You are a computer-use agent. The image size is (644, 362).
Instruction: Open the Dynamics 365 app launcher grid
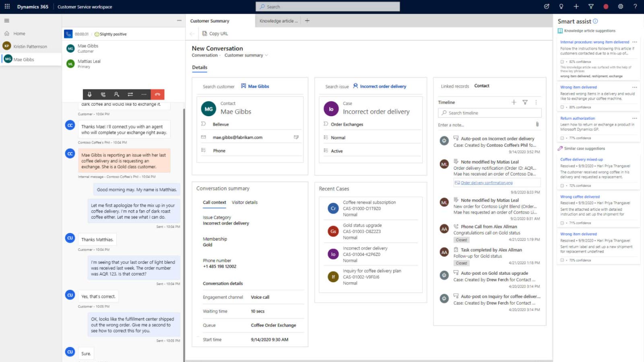point(7,6)
